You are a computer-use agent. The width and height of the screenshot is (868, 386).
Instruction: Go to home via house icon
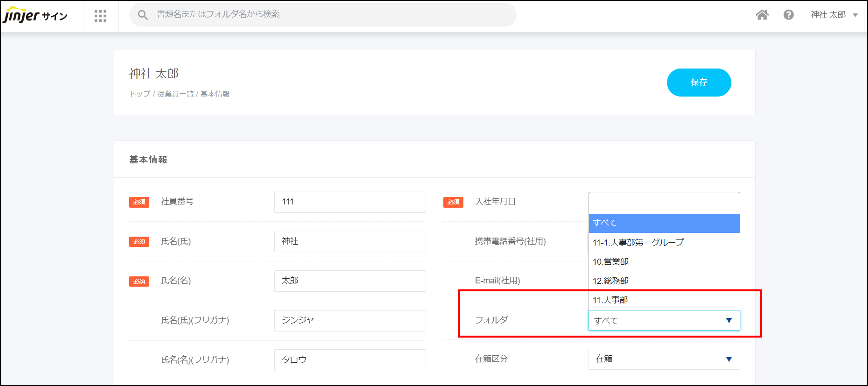pyautogui.click(x=762, y=15)
